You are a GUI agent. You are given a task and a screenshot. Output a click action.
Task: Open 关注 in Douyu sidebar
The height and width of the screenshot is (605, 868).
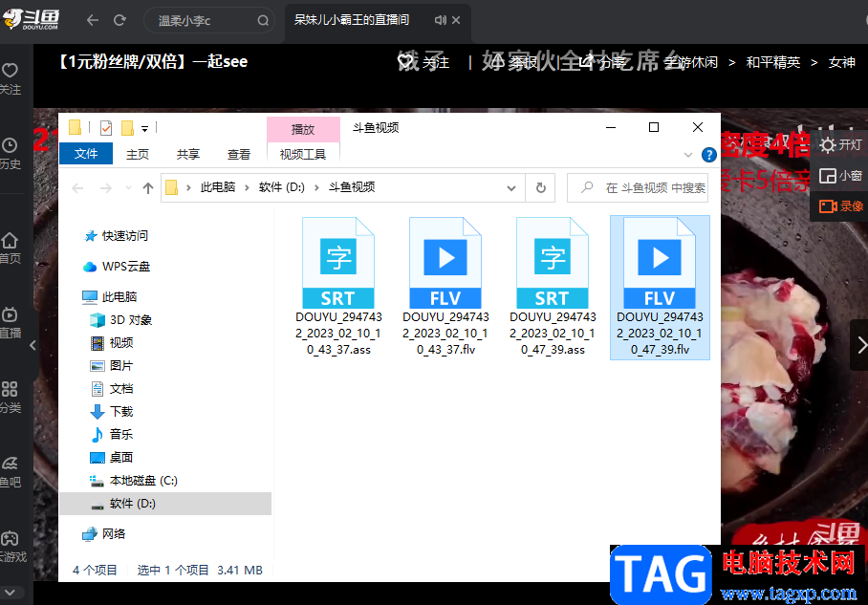(10, 79)
